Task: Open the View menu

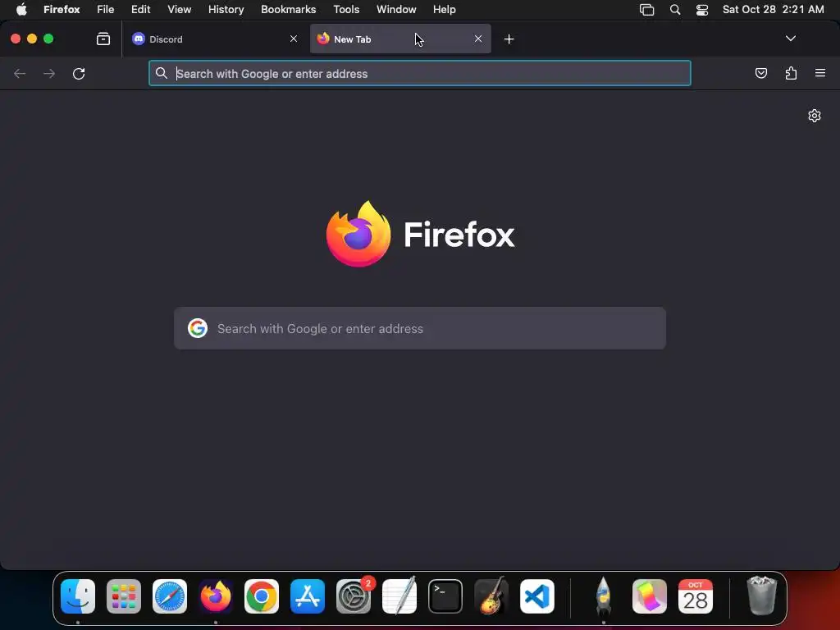Action: (179, 9)
